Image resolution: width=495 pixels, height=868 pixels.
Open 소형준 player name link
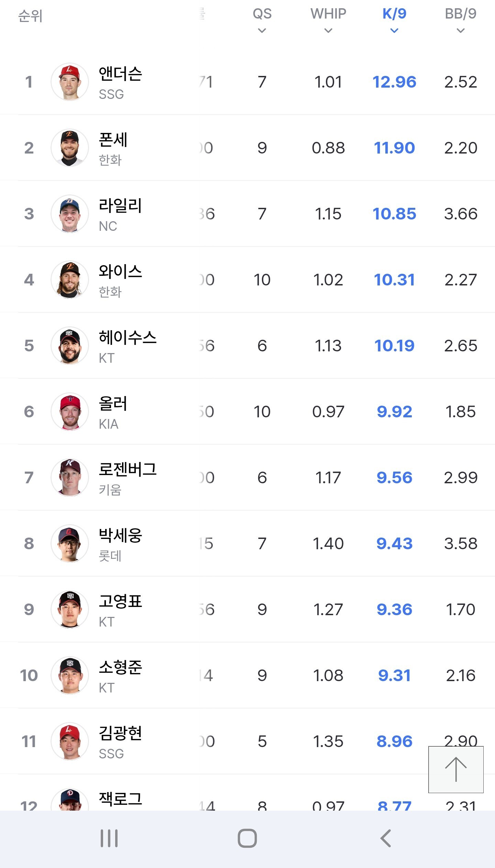tap(120, 667)
